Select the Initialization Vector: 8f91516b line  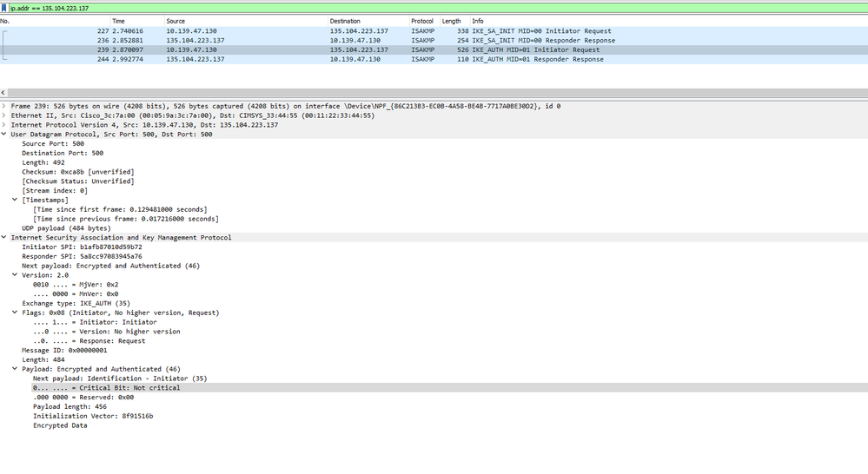pyautogui.click(x=93, y=416)
